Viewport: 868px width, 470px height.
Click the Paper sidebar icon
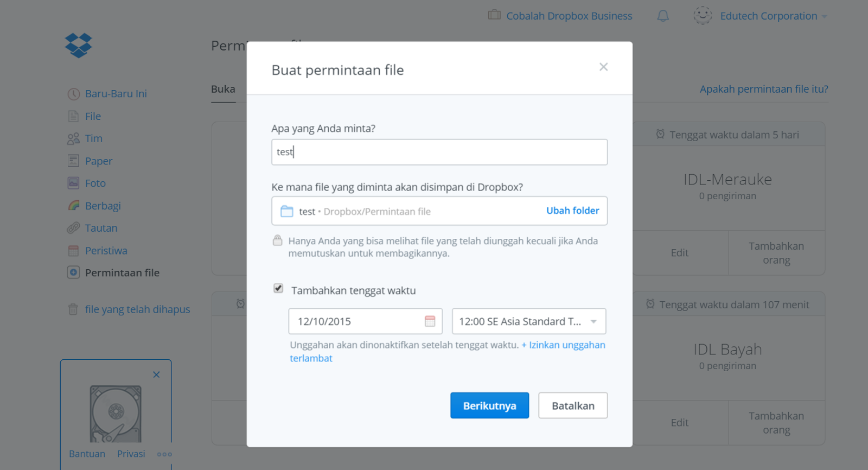click(x=73, y=161)
